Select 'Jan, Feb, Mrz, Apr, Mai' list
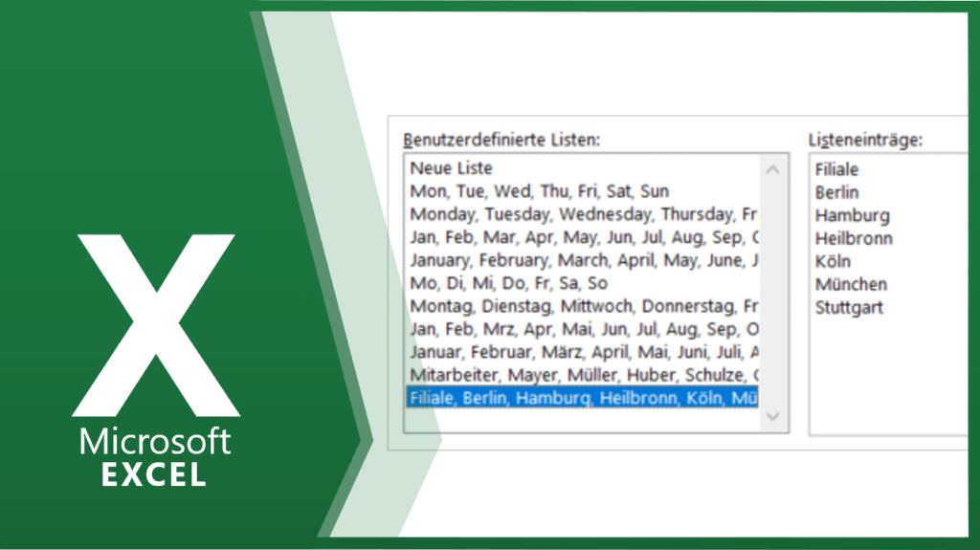980x550 pixels. [583, 329]
